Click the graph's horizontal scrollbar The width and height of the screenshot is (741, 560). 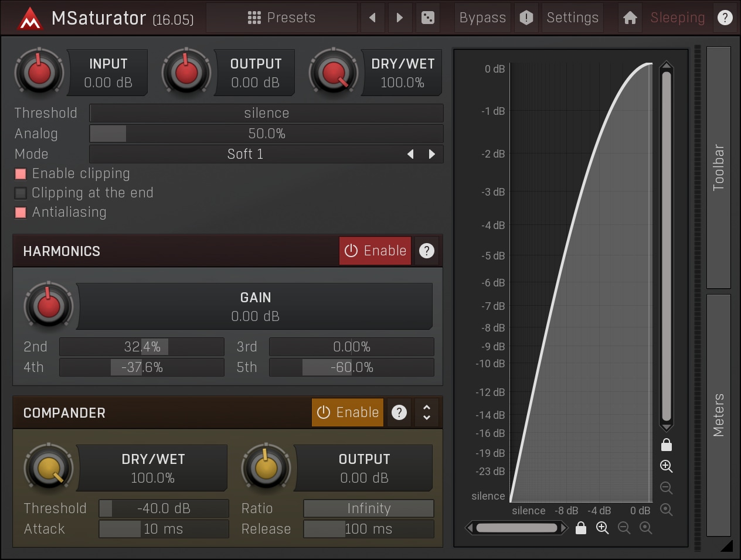point(516,528)
